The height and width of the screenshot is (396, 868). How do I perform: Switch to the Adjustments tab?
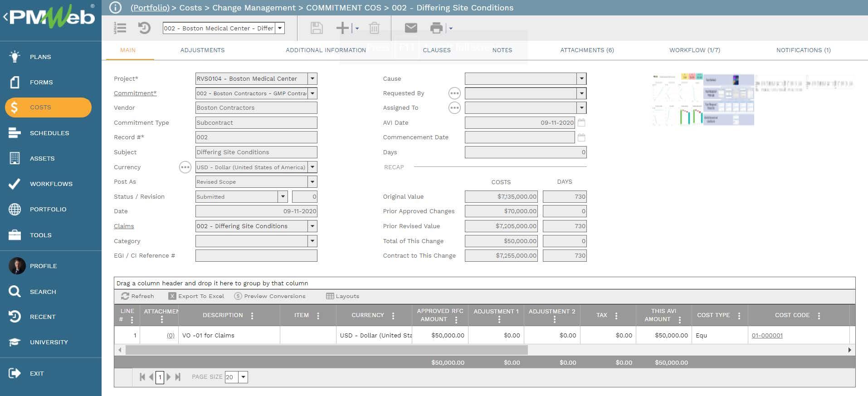(202, 50)
